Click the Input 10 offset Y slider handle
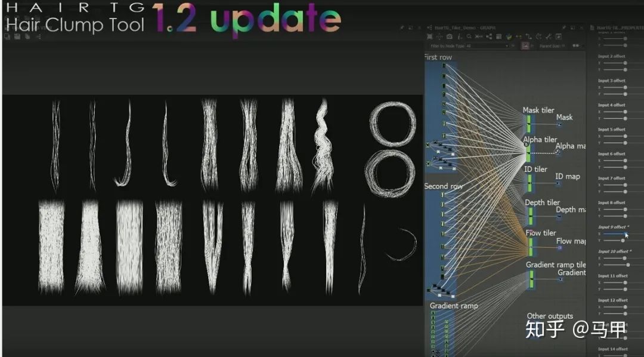 coord(628,265)
